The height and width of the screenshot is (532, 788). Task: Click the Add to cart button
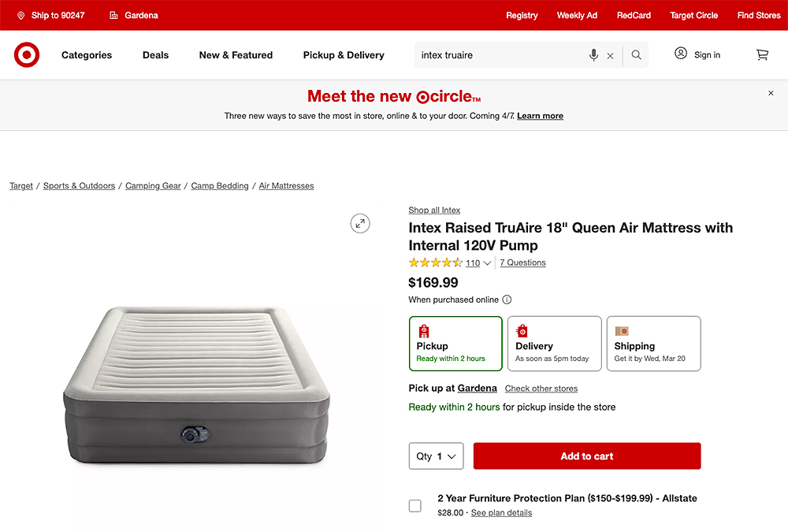click(x=586, y=456)
